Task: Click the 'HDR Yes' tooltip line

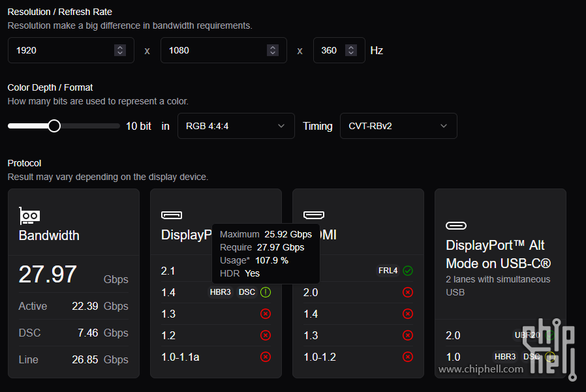Action: 239,273
